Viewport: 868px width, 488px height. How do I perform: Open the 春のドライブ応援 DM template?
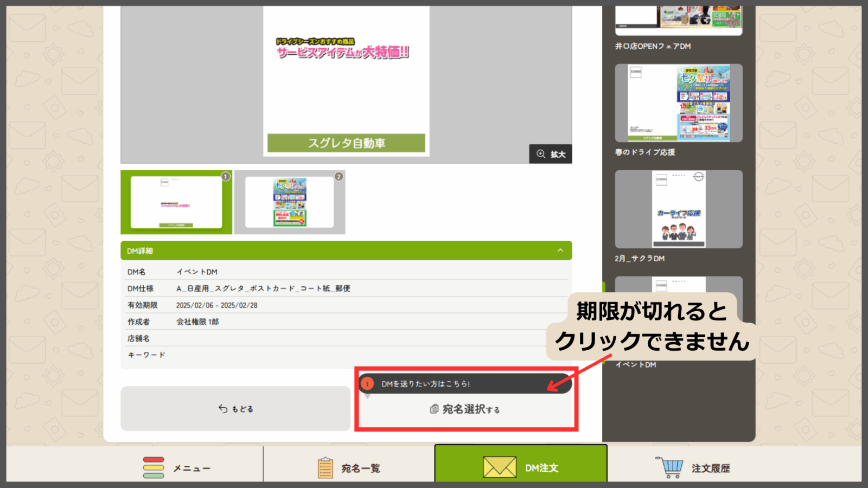coord(679,103)
